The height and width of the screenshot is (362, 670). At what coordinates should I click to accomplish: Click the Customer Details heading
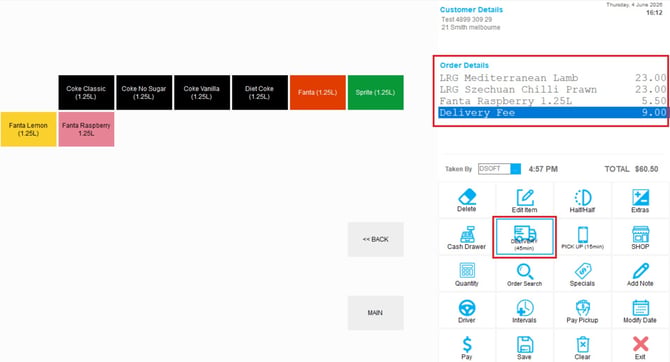coord(471,9)
